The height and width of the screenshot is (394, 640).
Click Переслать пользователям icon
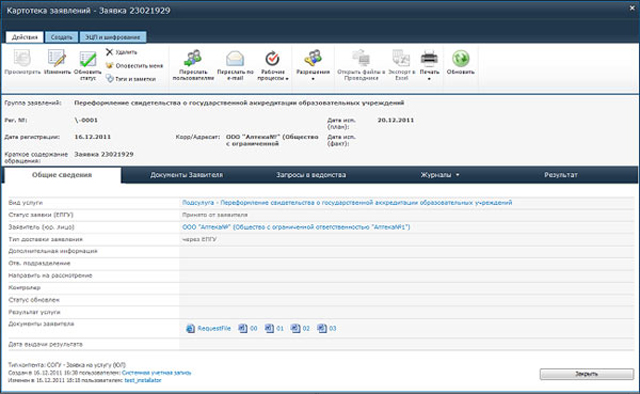193,58
